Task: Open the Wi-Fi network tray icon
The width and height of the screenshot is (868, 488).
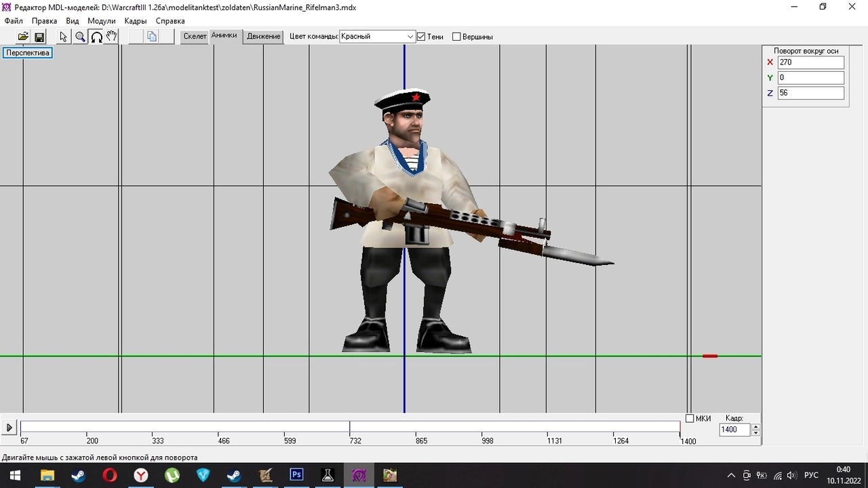Action: (777, 475)
